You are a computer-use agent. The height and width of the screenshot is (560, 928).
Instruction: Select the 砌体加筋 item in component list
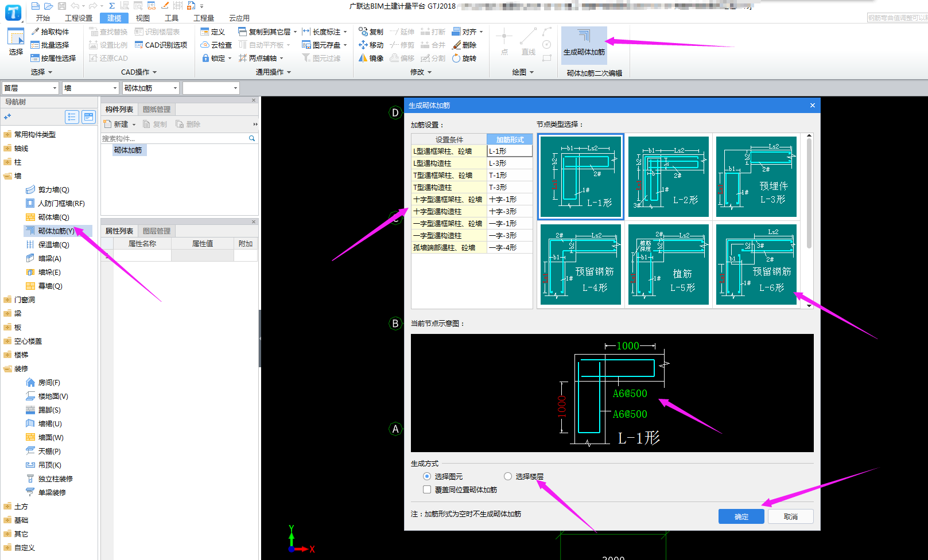coord(128,150)
